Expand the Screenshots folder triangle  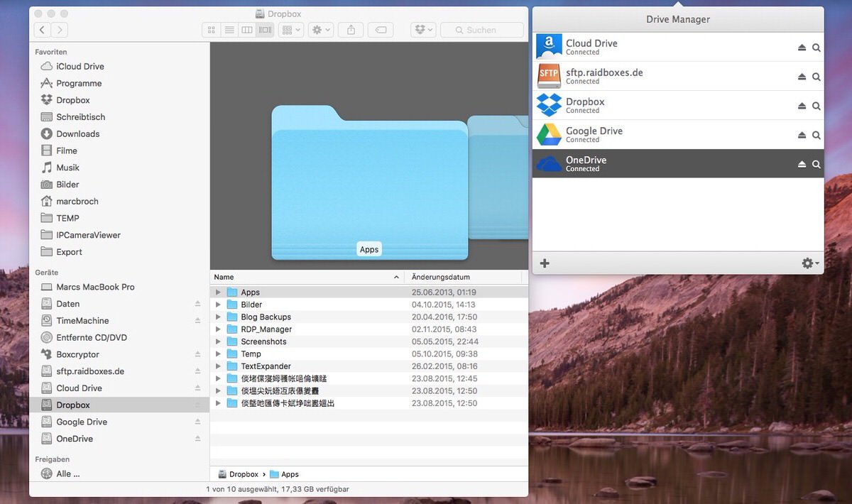point(219,341)
